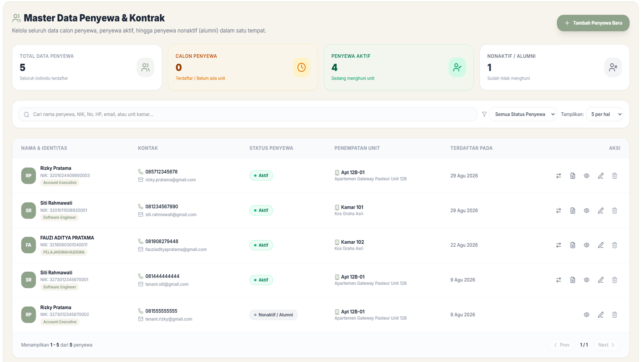
Task: Select the Penyewa Aktif summary card
Action: point(399,67)
